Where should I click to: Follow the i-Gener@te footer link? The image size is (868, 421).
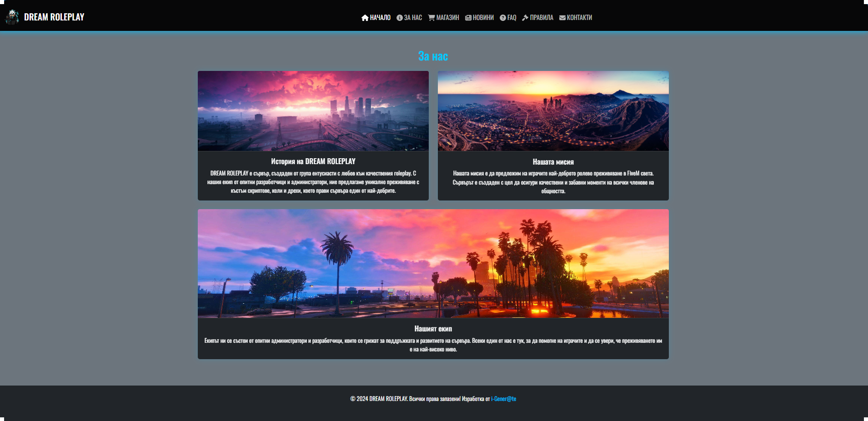[504, 399]
